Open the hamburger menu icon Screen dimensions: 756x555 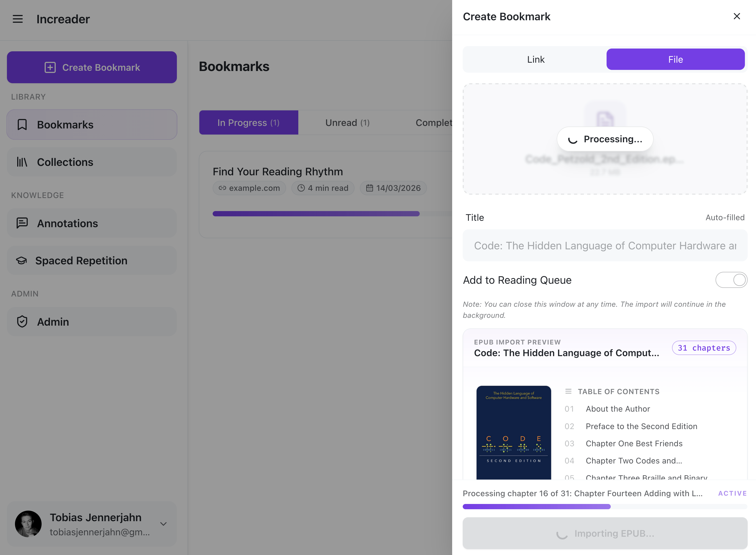18,19
